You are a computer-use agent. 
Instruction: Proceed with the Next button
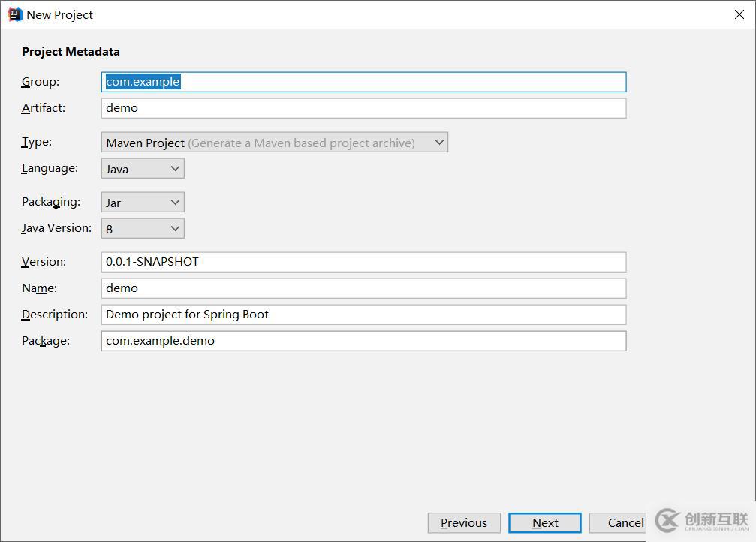545,522
